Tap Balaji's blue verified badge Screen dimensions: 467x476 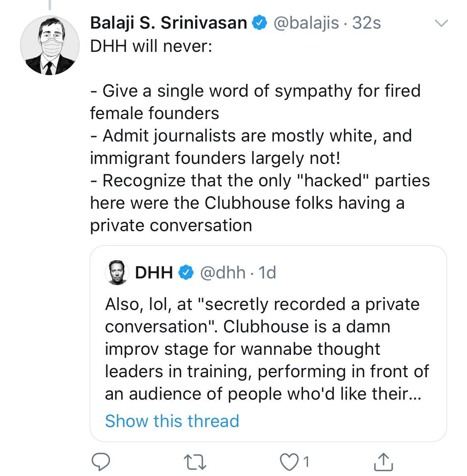pos(259,23)
